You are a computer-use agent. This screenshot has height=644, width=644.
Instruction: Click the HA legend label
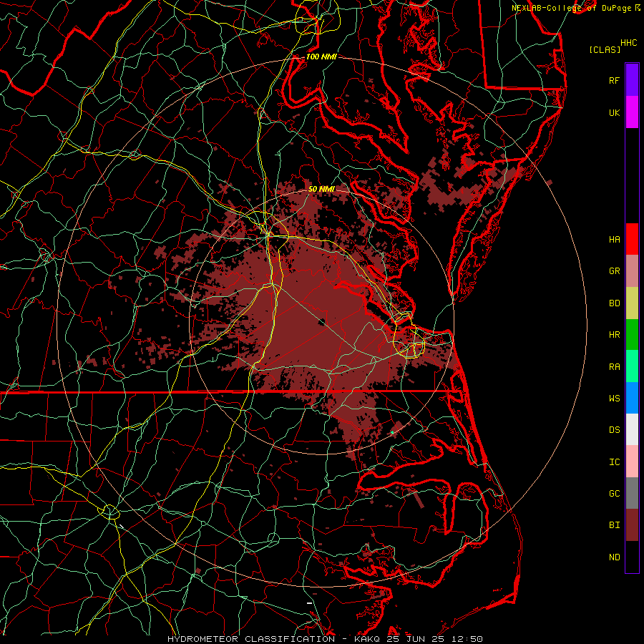pos(614,240)
